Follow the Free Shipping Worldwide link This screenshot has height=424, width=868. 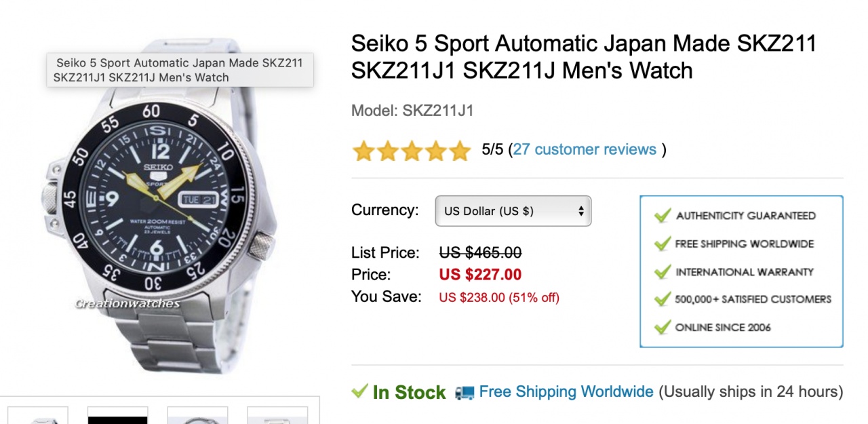pos(566,391)
